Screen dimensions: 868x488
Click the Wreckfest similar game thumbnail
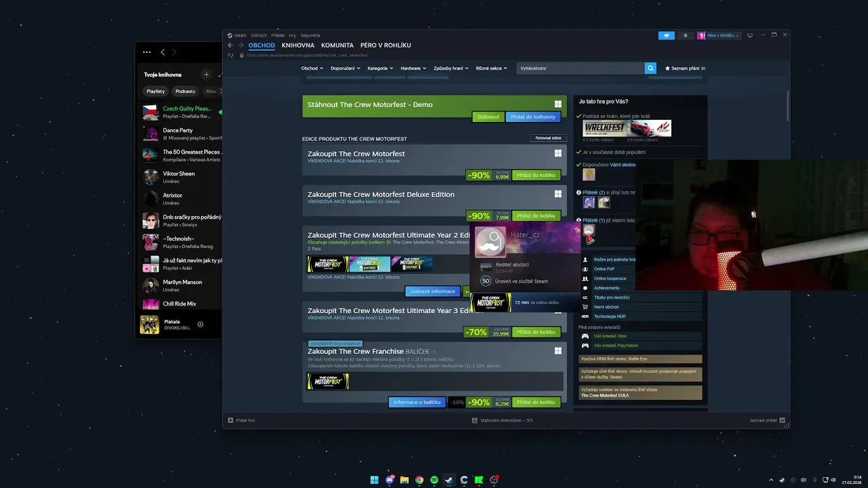tap(604, 129)
